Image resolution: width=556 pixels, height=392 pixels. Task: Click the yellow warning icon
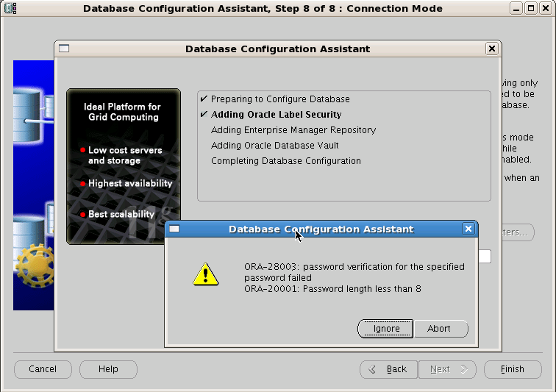206,274
